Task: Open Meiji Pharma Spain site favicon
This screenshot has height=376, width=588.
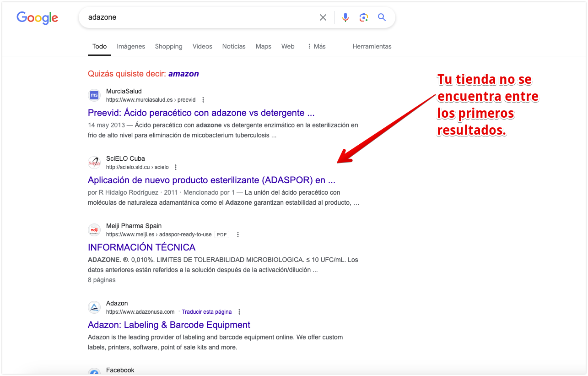Action: pos(94,230)
